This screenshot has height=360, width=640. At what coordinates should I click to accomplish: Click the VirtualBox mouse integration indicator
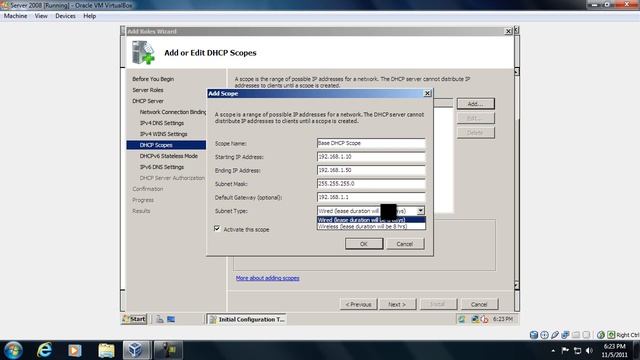point(600,335)
